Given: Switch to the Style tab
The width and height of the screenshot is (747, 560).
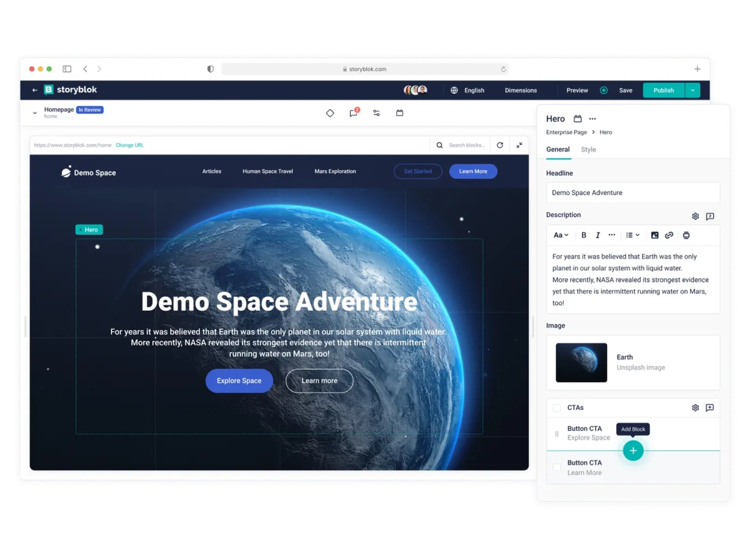Looking at the screenshot, I should [x=588, y=149].
